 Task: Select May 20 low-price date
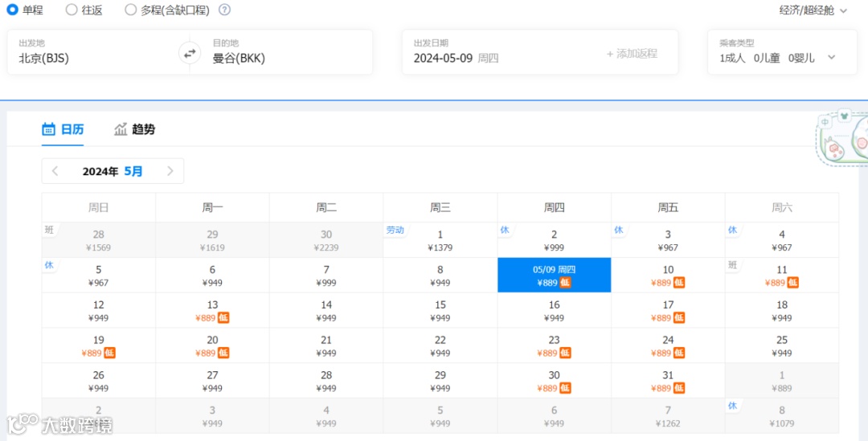tap(212, 345)
